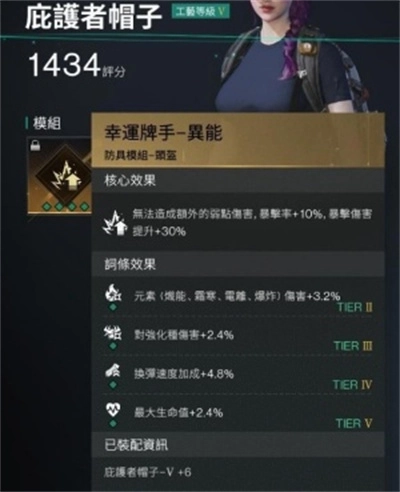Click the lock icon on mod slot
400x492 pixels.
[x=35, y=146]
